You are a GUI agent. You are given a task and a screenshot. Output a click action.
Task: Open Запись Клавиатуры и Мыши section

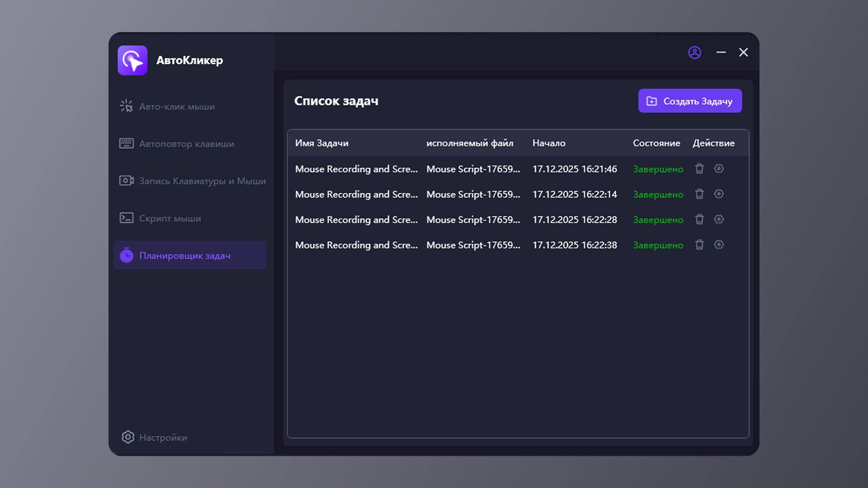202,181
